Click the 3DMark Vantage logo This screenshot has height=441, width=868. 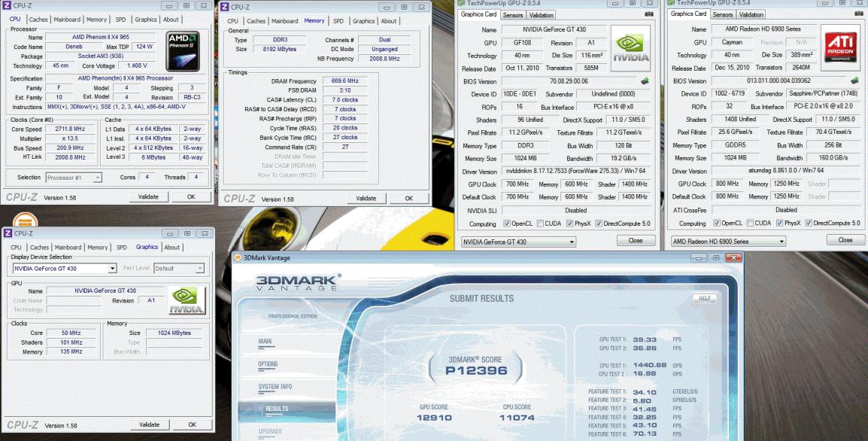[x=297, y=281]
